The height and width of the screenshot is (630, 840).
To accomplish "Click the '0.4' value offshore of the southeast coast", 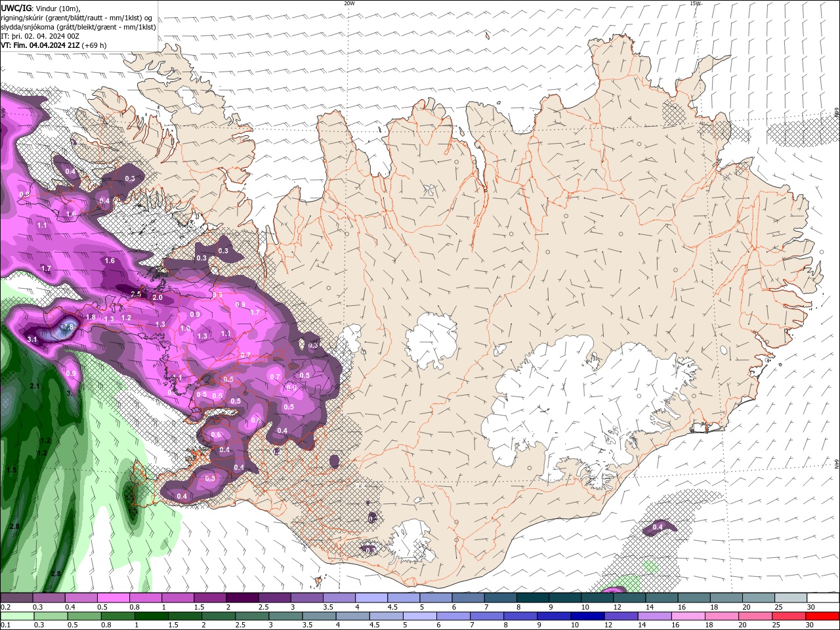I will 658,527.
